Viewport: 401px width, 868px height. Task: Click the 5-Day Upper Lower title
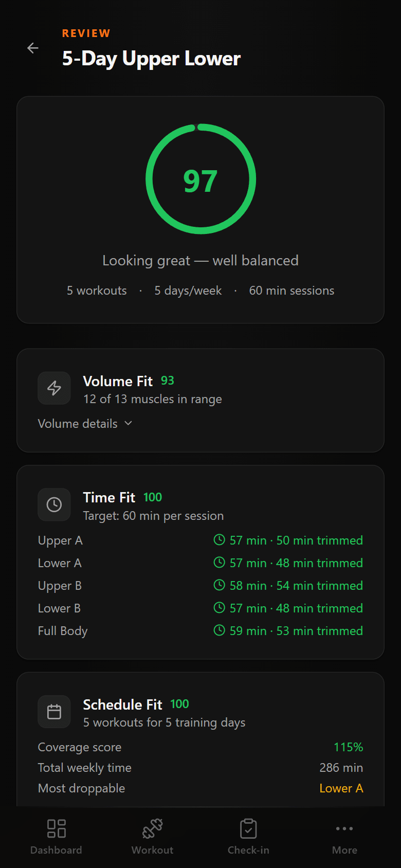click(x=151, y=58)
